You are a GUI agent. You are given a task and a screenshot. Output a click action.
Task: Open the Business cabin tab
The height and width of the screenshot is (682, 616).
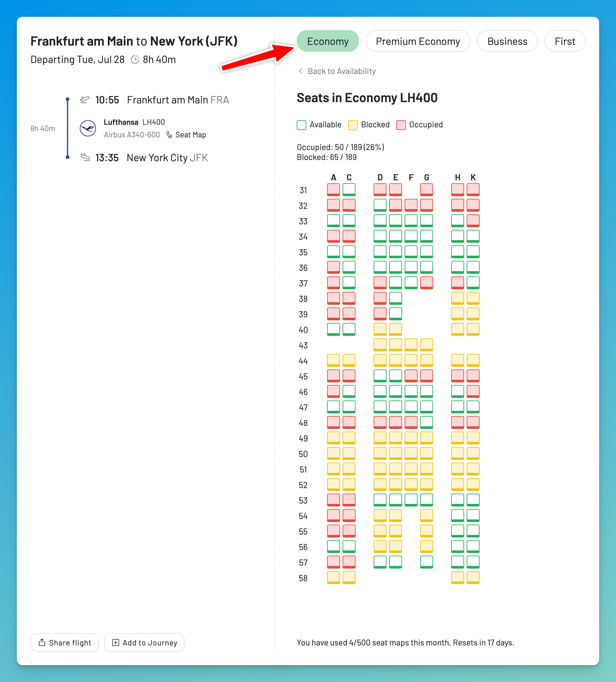(507, 41)
